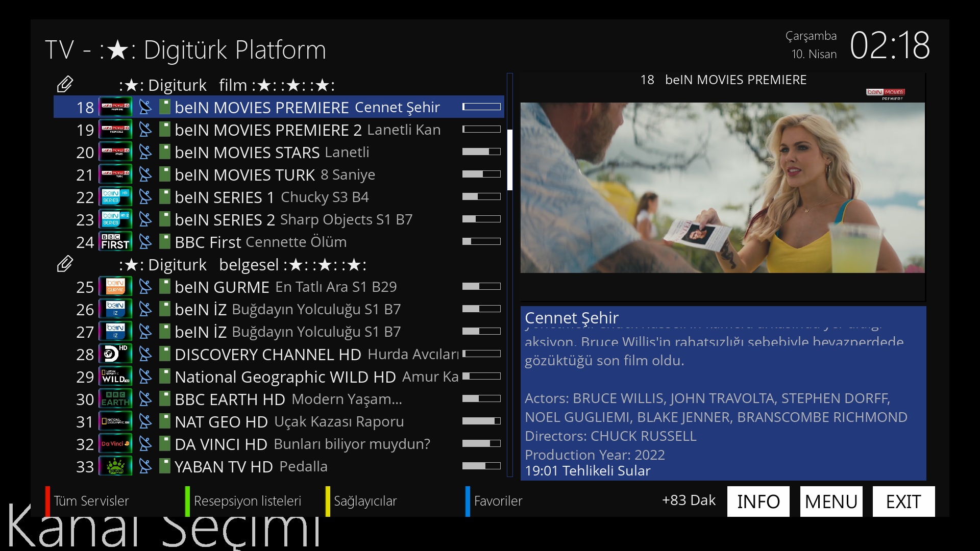
Task: Click the beIN SERIES 1 channel logo
Action: pos(115,197)
